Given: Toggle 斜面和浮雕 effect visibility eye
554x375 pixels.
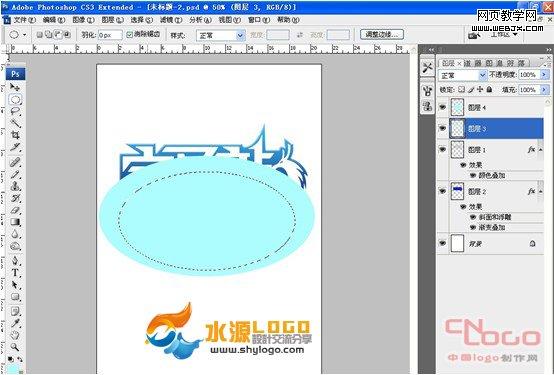Looking at the screenshot, I should [473, 217].
